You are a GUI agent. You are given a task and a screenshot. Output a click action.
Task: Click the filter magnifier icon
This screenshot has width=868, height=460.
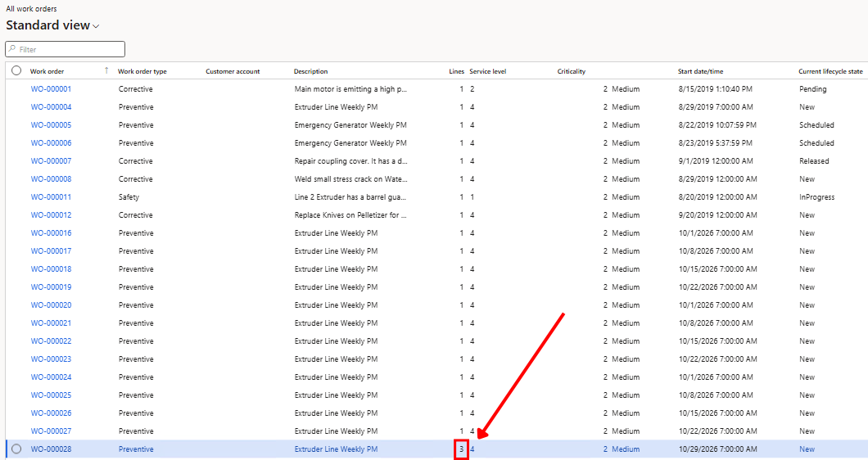point(12,49)
